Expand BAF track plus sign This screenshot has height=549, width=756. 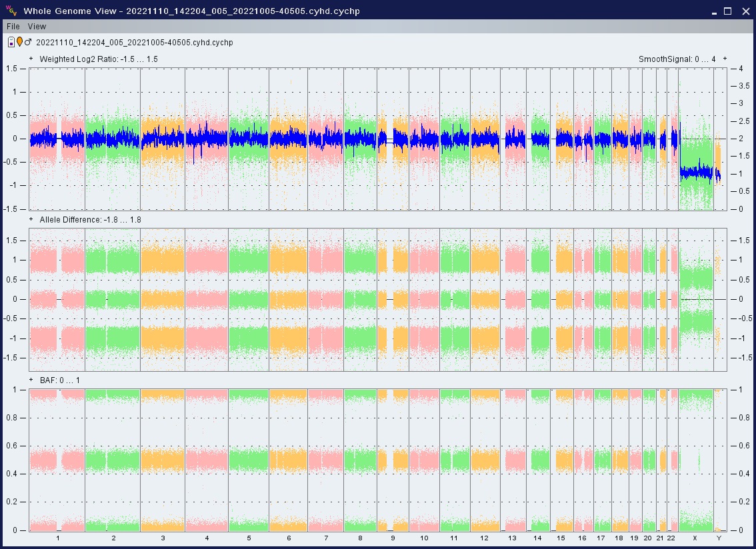coord(31,380)
